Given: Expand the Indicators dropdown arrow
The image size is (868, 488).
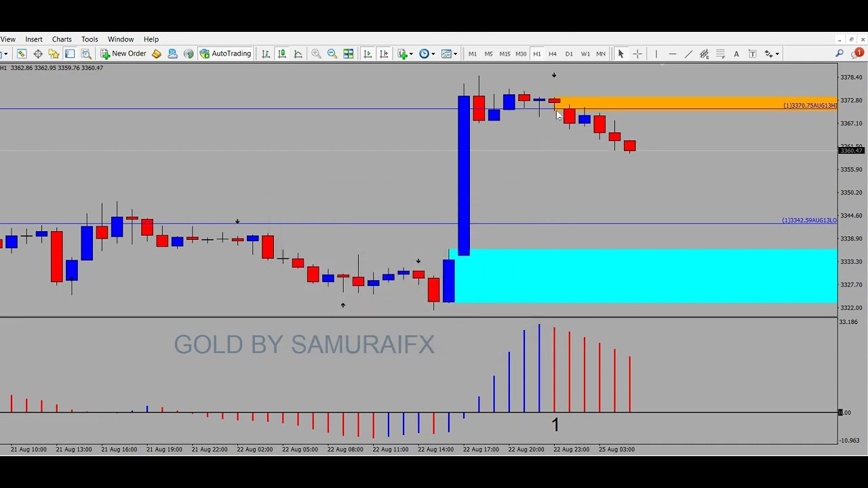Looking at the screenshot, I should (411, 54).
